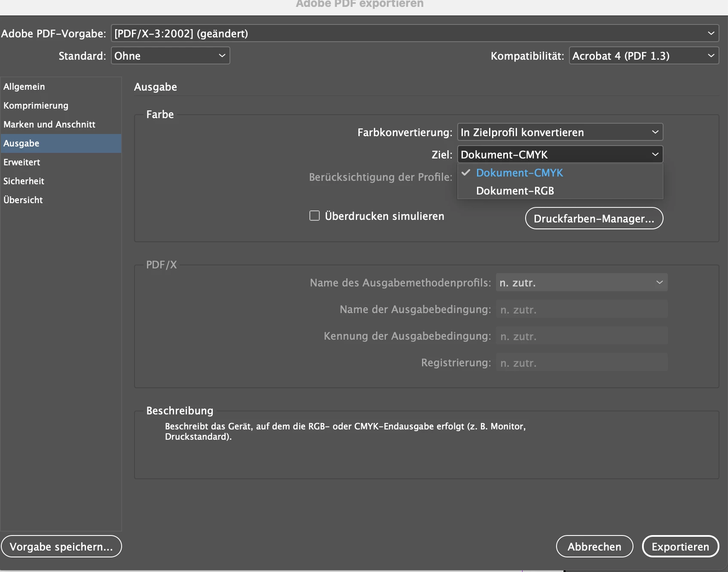Screen dimensions: 728x572
Task: Click the Name der Ausgabebedingung field
Action: pyautogui.click(x=581, y=309)
